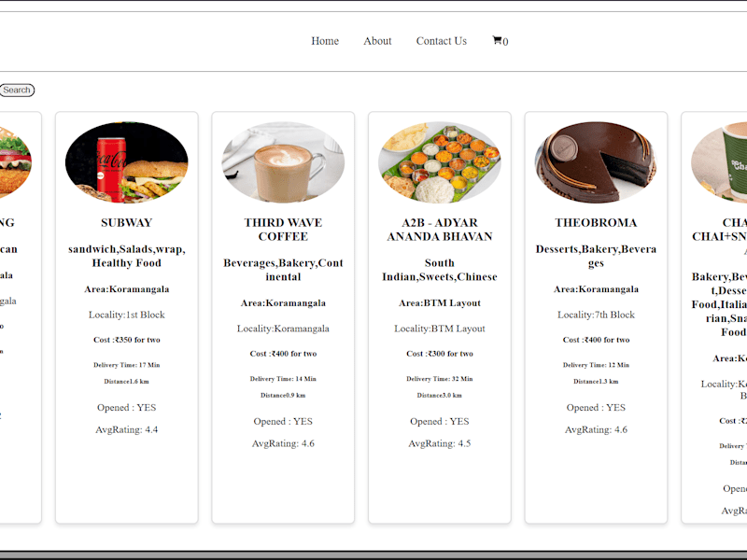The height and width of the screenshot is (560, 747).
Task: Click Delivery Time: 14 Min
Action: (283, 379)
